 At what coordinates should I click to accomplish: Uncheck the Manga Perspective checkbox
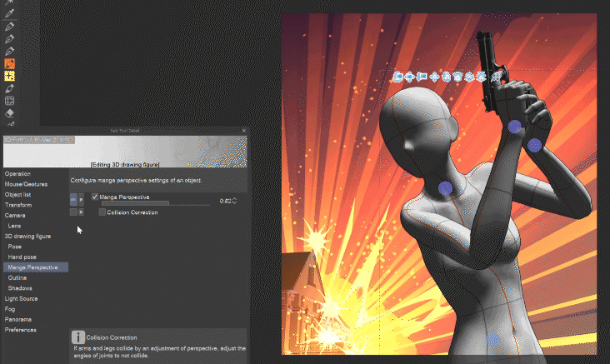pyautogui.click(x=94, y=197)
